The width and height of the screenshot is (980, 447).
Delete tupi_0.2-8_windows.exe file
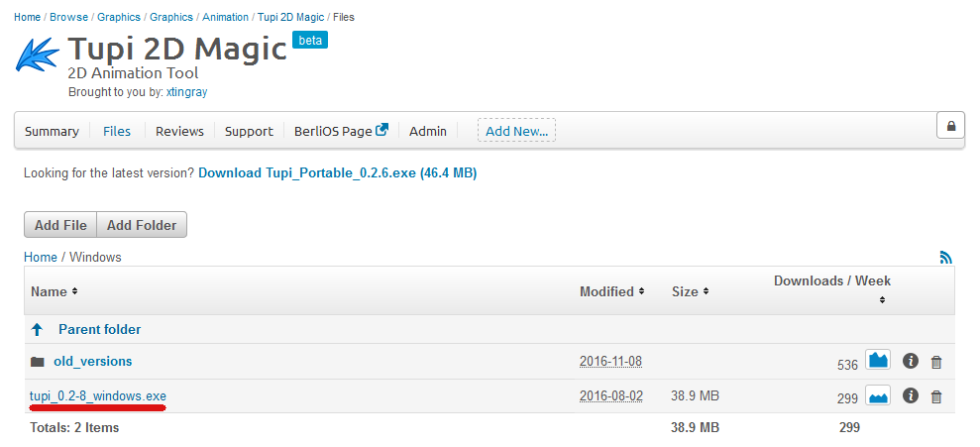[936, 397]
